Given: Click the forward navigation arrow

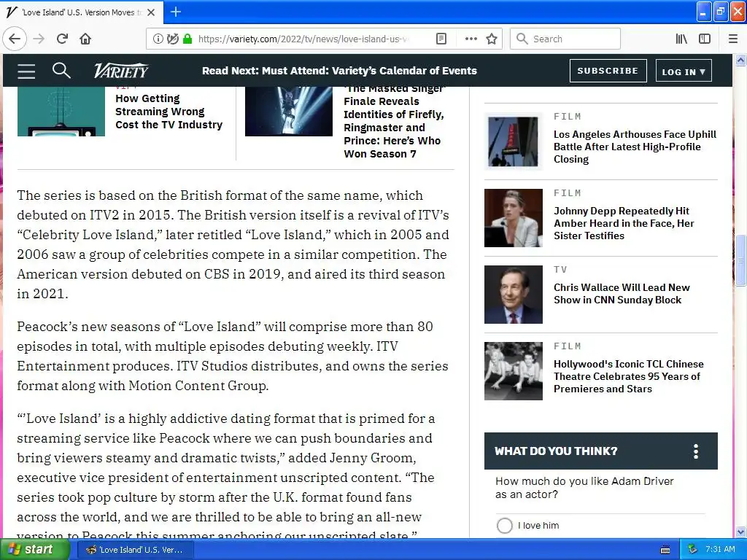Looking at the screenshot, I should (39, 39).
